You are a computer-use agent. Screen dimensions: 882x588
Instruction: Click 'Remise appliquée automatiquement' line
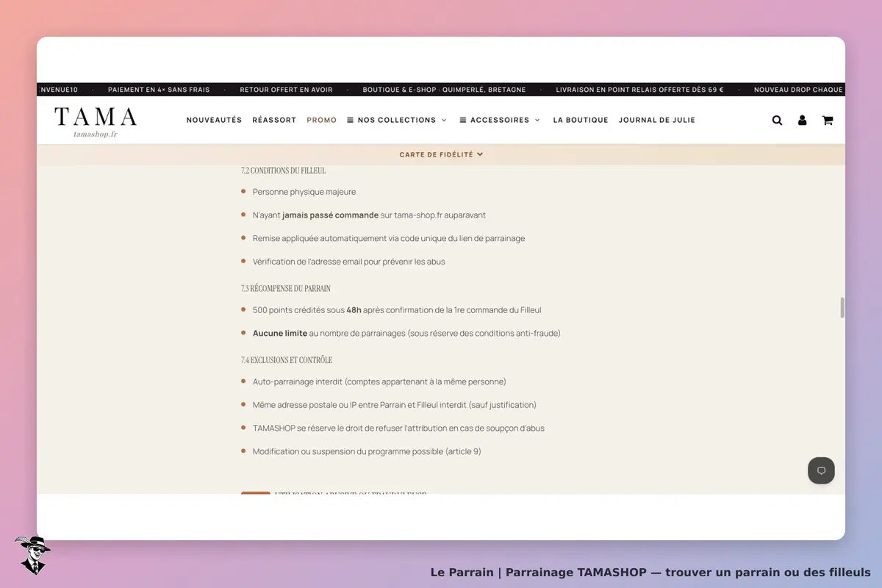point(389,238)
